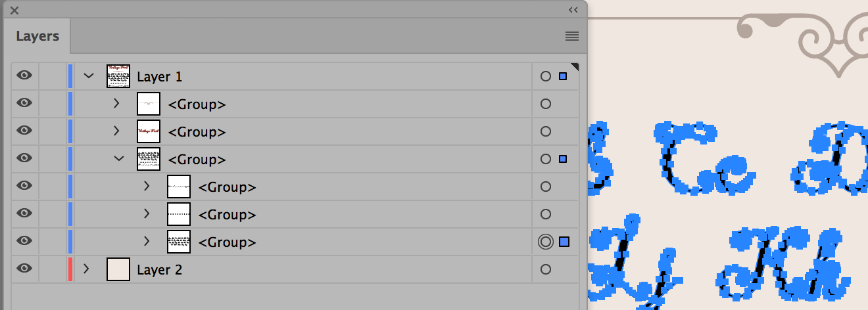Open the Layers panel hamburger menu
This screenshot has width=868, height=310.
[571, 36]
